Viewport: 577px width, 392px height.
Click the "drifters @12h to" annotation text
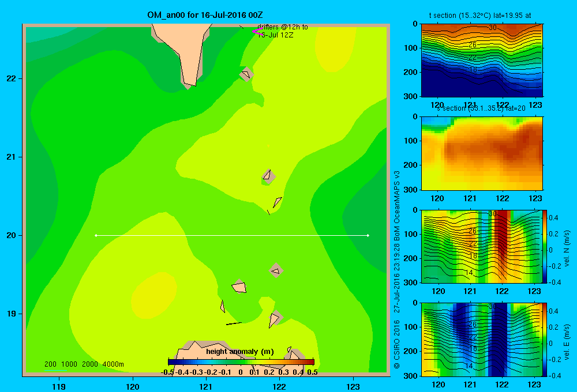[x=283, y=27]
